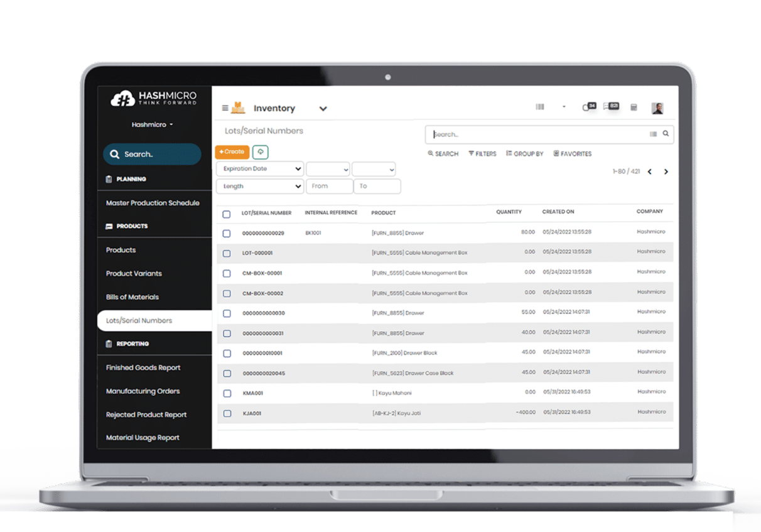Click the Planning section clipboard icon
This screenshot has width=761, height=532.
109,179
